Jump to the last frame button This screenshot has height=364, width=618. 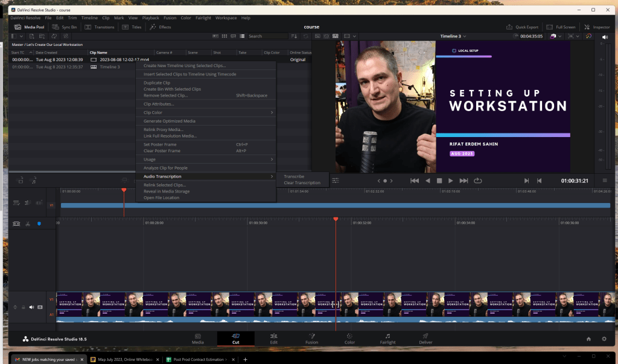pyautogui.click(x=464, y=180)
